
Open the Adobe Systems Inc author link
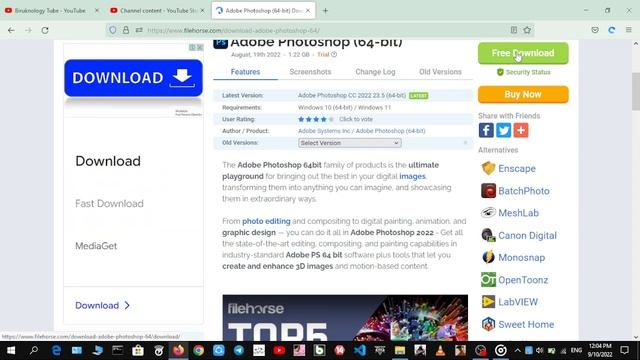324,131
